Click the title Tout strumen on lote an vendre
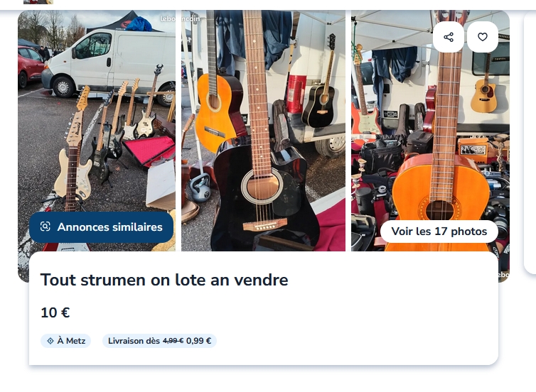The width and height of the screenshot is (536, 392). click(164, 280)
